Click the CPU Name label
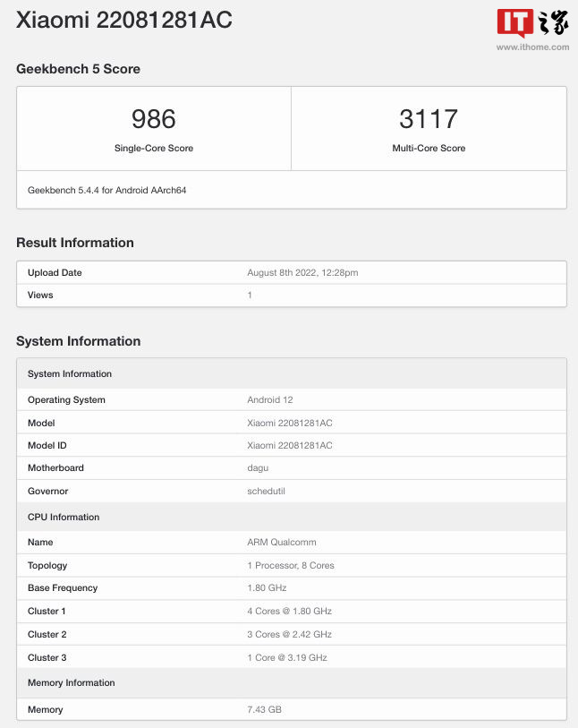Screen dimensions: 578x728 [x=40, y=542]
